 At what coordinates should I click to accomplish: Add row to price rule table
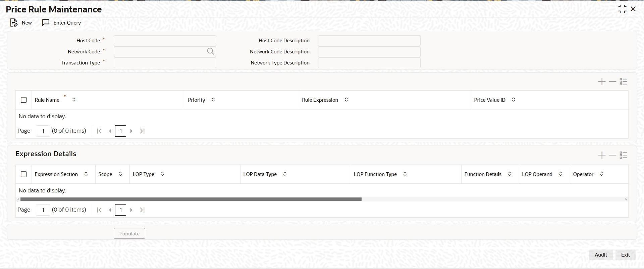pos(602,82)
